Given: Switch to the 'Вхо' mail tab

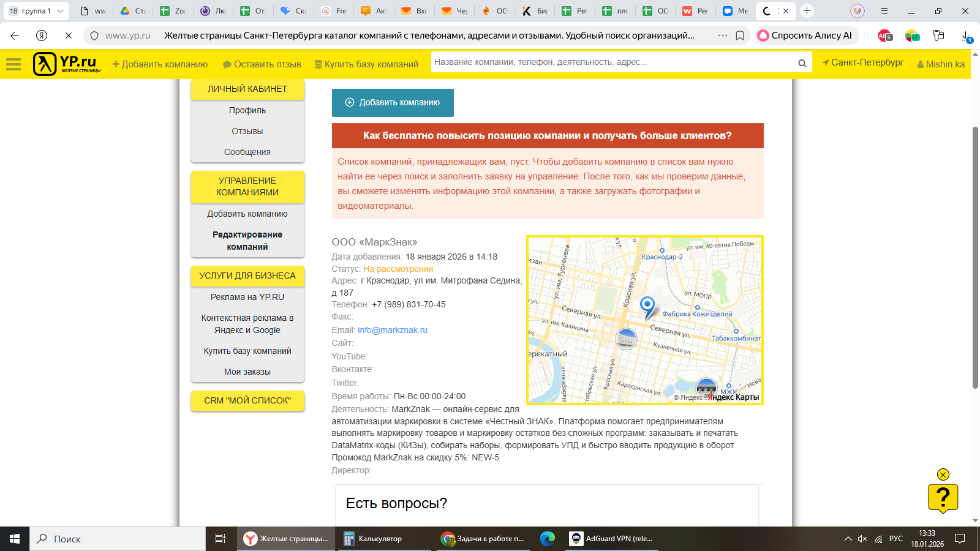Looking at the screenshot, I should click(414, 11).
